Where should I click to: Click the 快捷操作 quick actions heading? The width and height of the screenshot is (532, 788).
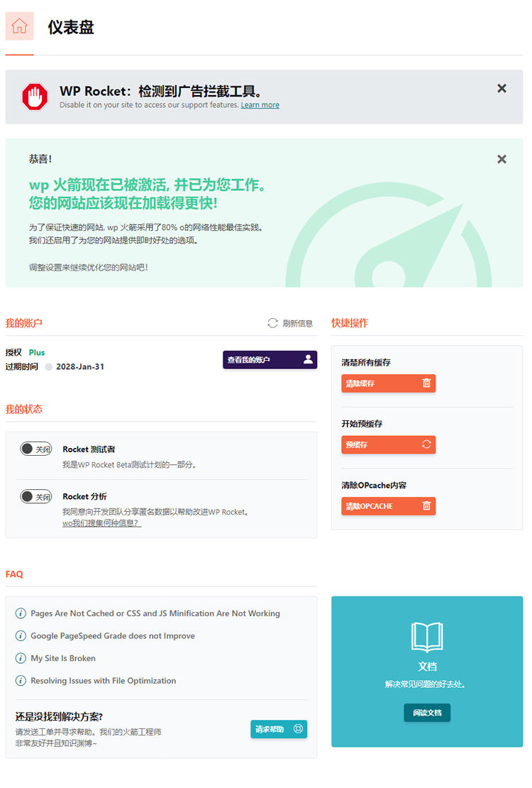350,323
